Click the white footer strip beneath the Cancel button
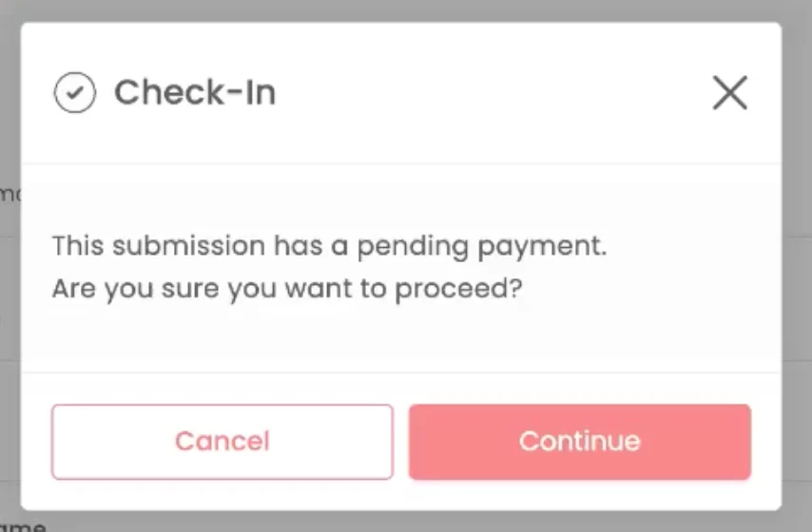 point(222,495)
